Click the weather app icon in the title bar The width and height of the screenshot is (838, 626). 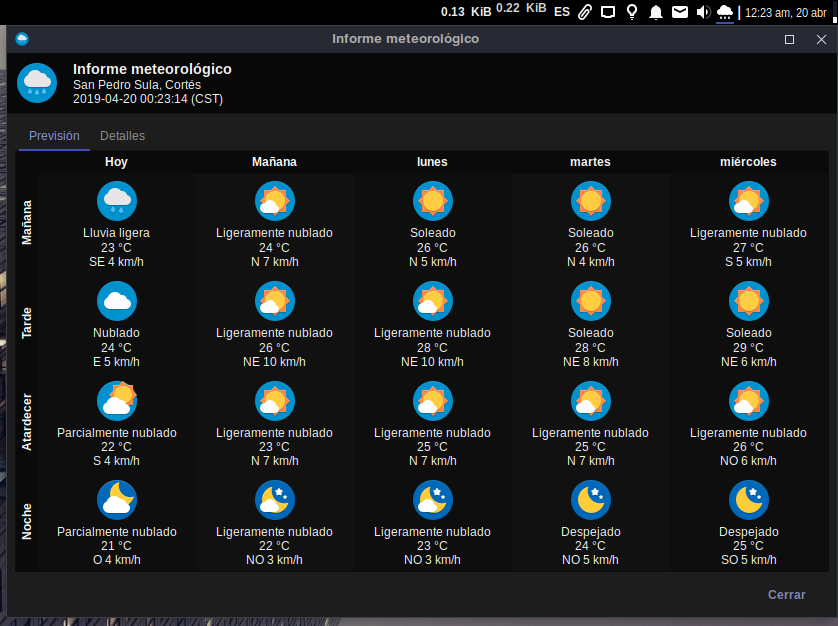pos(22,39)
